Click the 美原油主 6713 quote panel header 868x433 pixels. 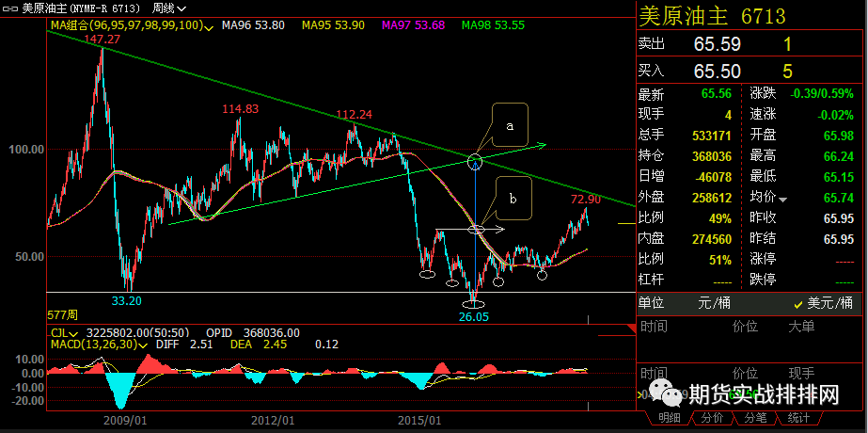click(712, 16)
